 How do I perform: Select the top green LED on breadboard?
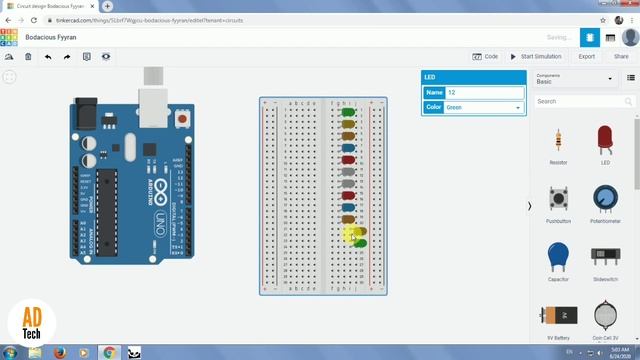click(x=348, y=112)
